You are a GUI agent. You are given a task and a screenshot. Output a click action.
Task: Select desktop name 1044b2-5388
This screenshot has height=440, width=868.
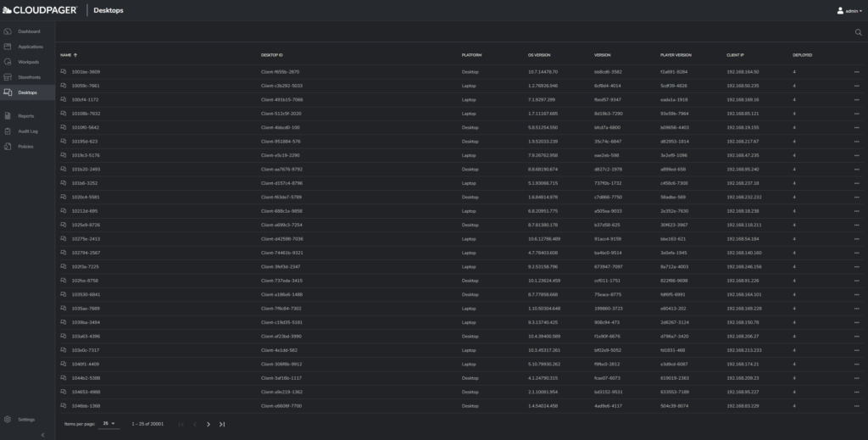click(x=86, y=378)
